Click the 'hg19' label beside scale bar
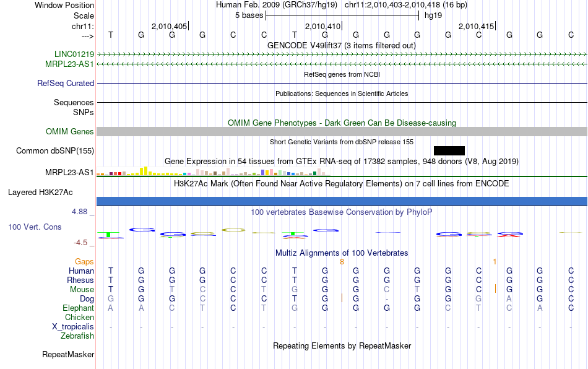This screenshot has width=588, height=369. [x=433, y=15]
